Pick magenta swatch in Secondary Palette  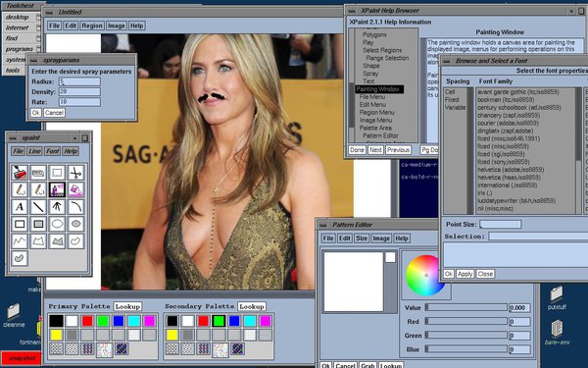pyautogui.click(x=266, y=321)
